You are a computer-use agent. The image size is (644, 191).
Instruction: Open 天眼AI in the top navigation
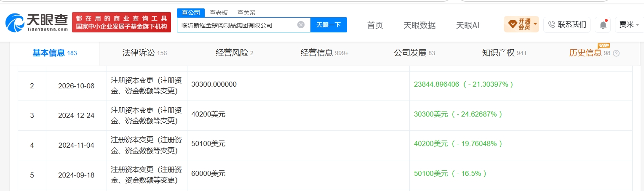point(468,25)
